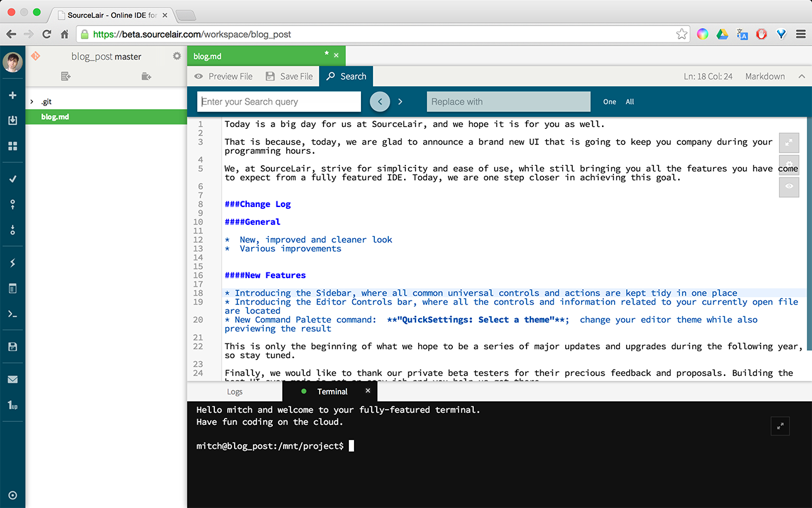
Task: Open the Markdown language mode selector
Action: tap(764, 76)
